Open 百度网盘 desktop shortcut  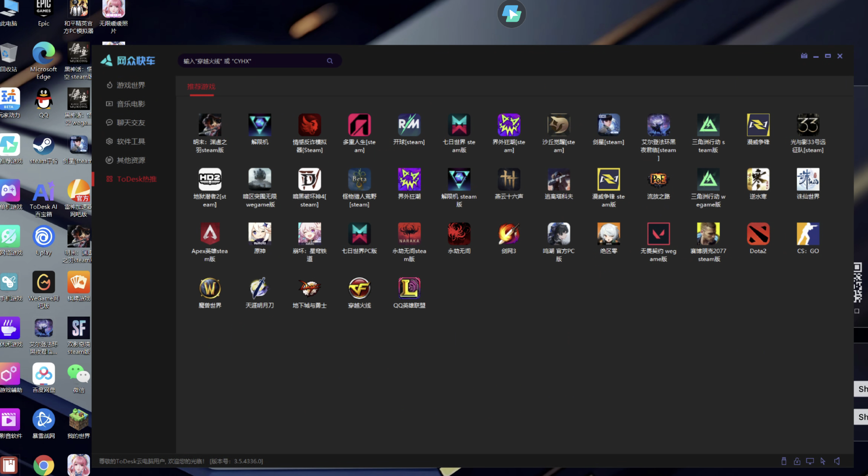pos(43,378)
